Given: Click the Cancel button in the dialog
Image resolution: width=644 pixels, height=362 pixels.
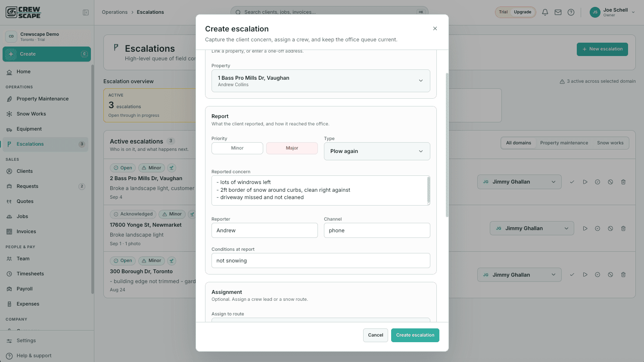Looking at the screenshot, I should click(x=376, y=335).
